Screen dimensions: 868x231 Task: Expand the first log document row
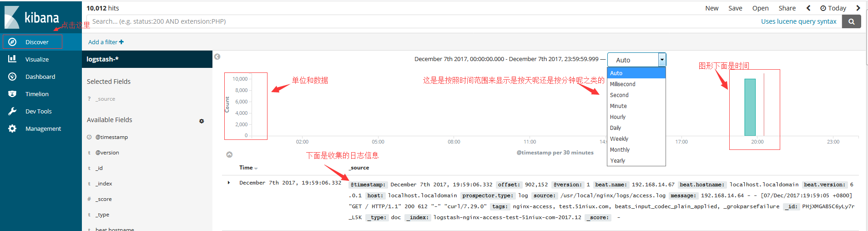tap(229, 183)
